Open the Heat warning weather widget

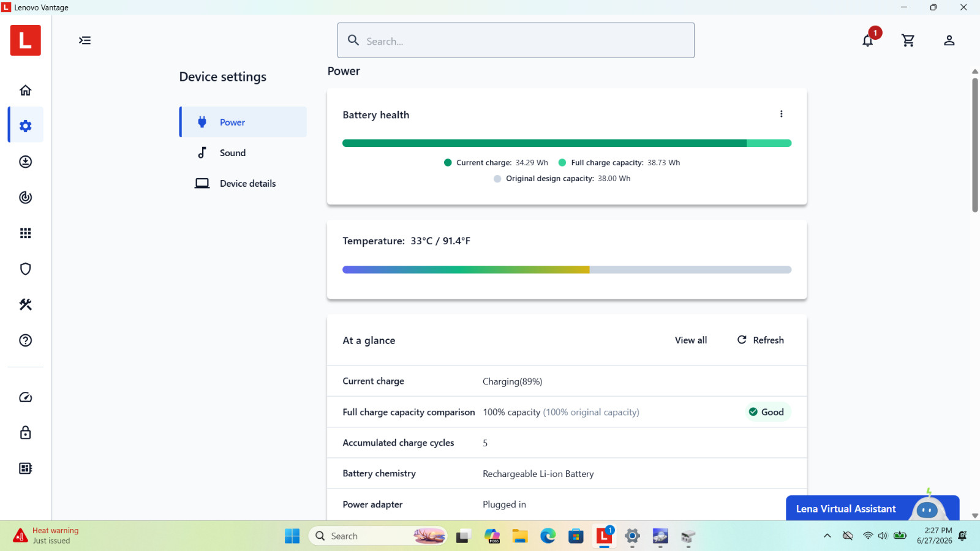tap(46, 536)
